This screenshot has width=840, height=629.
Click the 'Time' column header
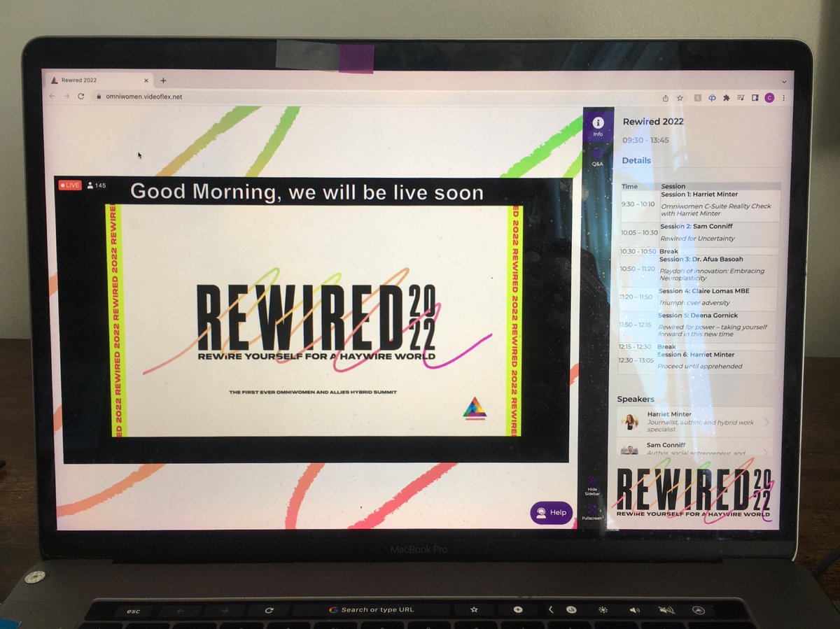coord(630,186)
